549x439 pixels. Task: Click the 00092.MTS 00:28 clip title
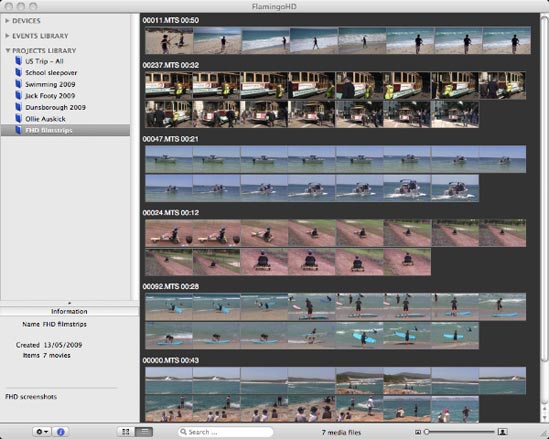click(171, 286)
